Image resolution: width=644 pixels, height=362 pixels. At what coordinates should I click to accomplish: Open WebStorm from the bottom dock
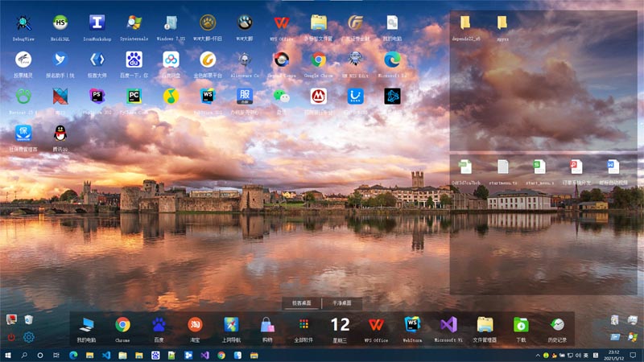pyautogui.click(x=412, y=324)
